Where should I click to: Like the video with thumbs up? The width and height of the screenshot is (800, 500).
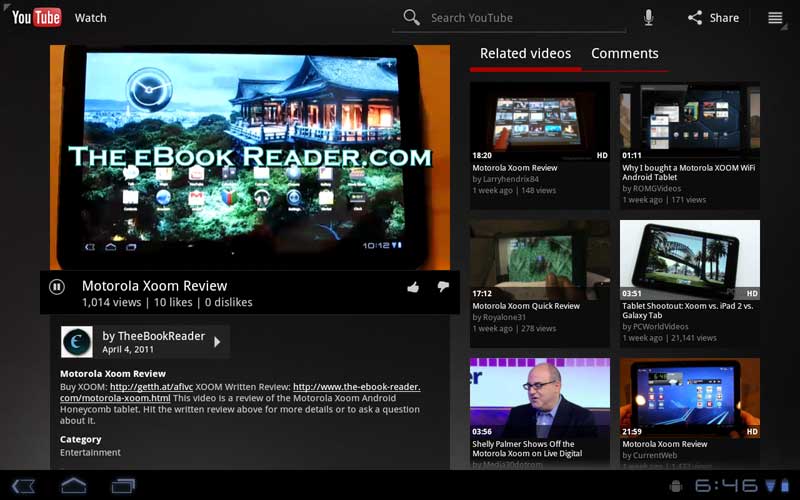click(413, 287)
